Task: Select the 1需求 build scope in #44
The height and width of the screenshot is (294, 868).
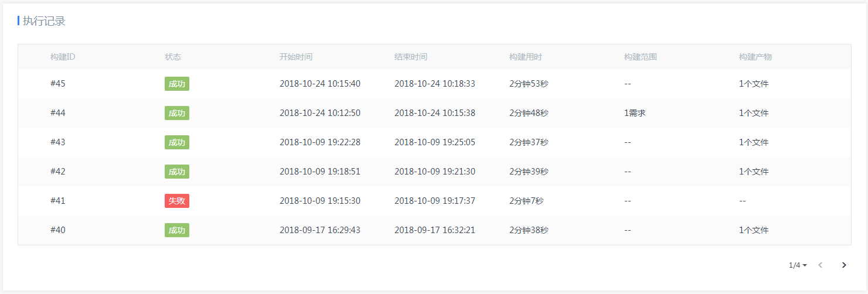Action: click(635, 113)
